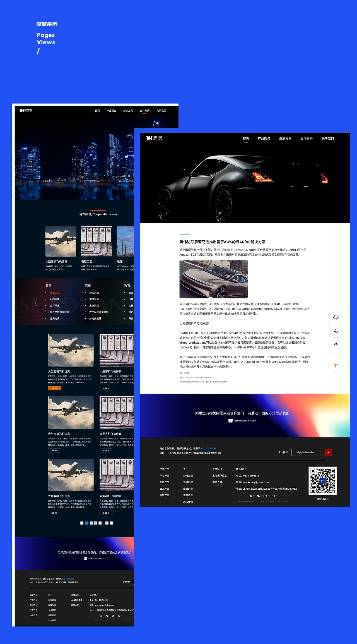Click the Lucid car image in the article
Image resolution: width=357 pixels, height=644 pixels.
point(214,279)
